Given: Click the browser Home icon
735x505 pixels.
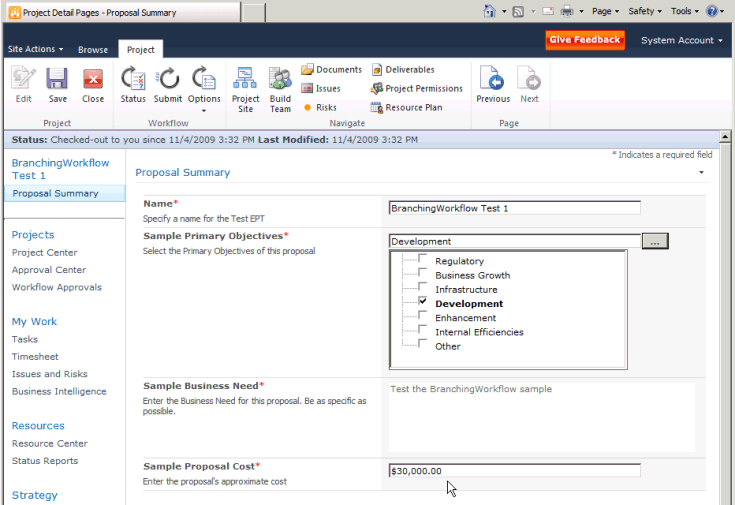Looking at the screenshot, I should point(489,11).
